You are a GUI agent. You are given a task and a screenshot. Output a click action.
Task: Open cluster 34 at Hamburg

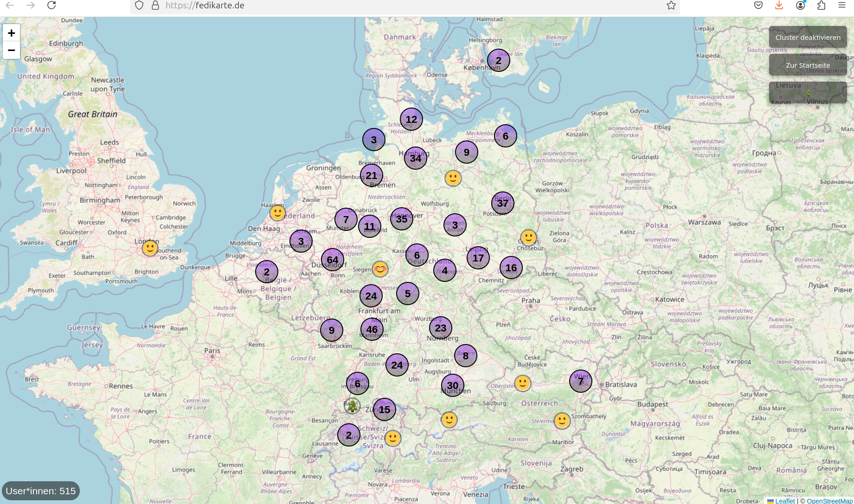[x=416, y=158]
